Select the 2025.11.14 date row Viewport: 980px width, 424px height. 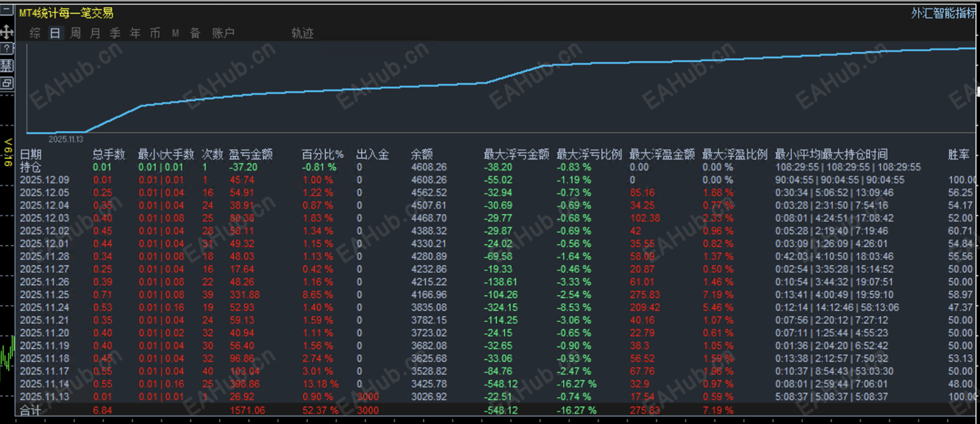click(44, 384)
